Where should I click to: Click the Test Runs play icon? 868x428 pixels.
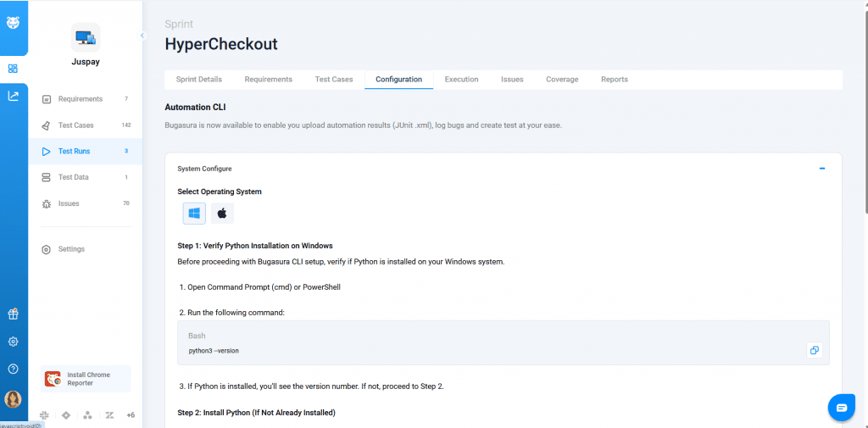[47, 151]
